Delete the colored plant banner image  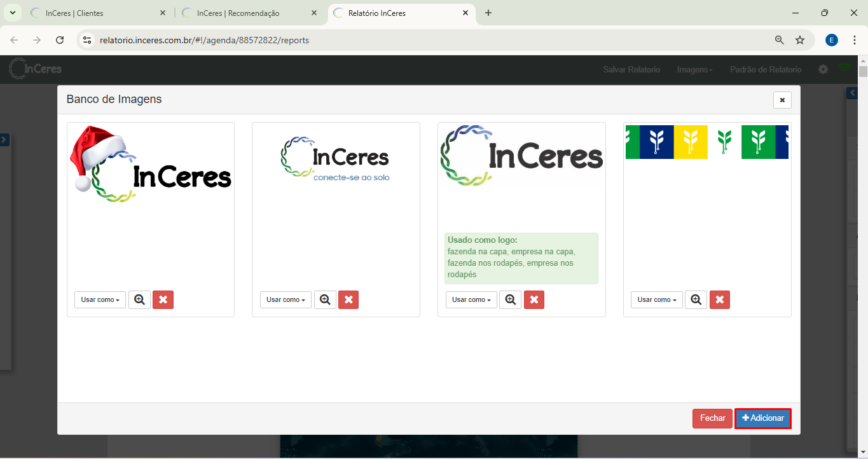720,299
